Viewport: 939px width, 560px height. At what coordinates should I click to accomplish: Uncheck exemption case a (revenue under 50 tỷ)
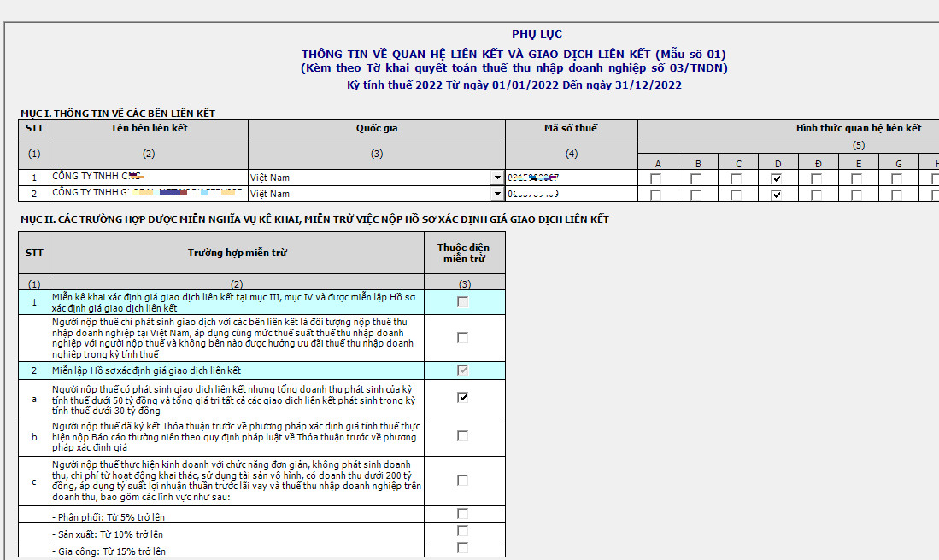pos(462,398)
